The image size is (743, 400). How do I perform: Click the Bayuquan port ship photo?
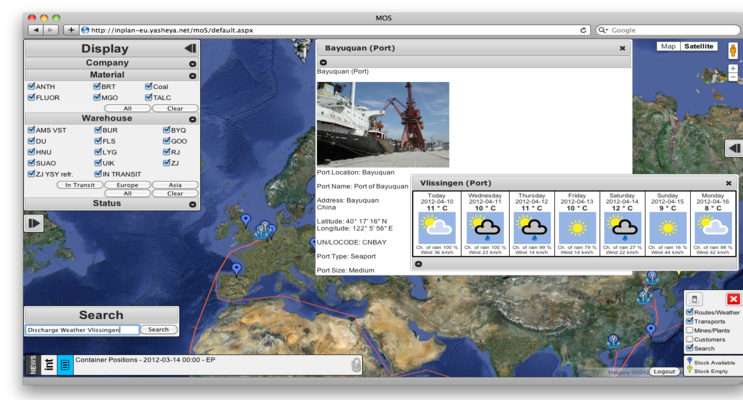(x=383, y=124)
